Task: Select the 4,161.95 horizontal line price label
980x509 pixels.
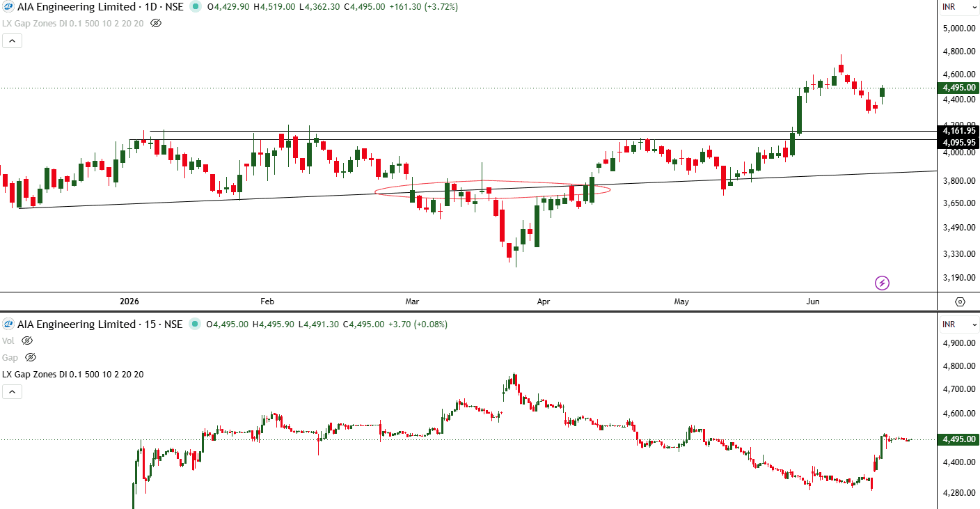Action: point(958,130)
